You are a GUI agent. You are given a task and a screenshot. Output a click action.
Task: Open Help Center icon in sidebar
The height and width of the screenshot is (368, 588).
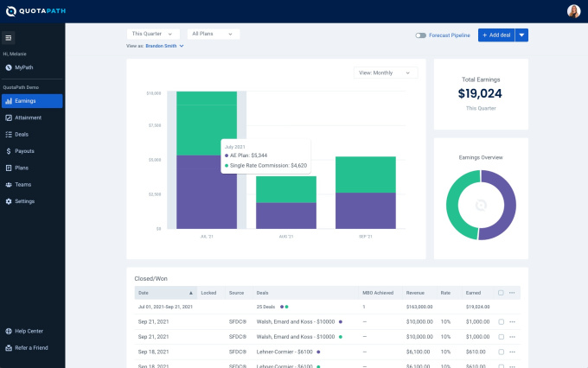(9, 331)
